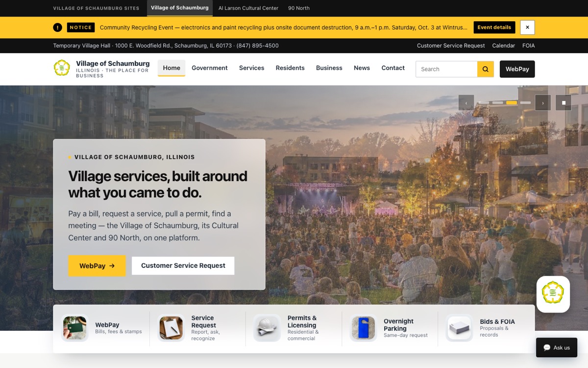Viewport: 588px width, 368px height.
Task: Open the Permits & Licensing hard hat icon
Action: tap(267, 328)
